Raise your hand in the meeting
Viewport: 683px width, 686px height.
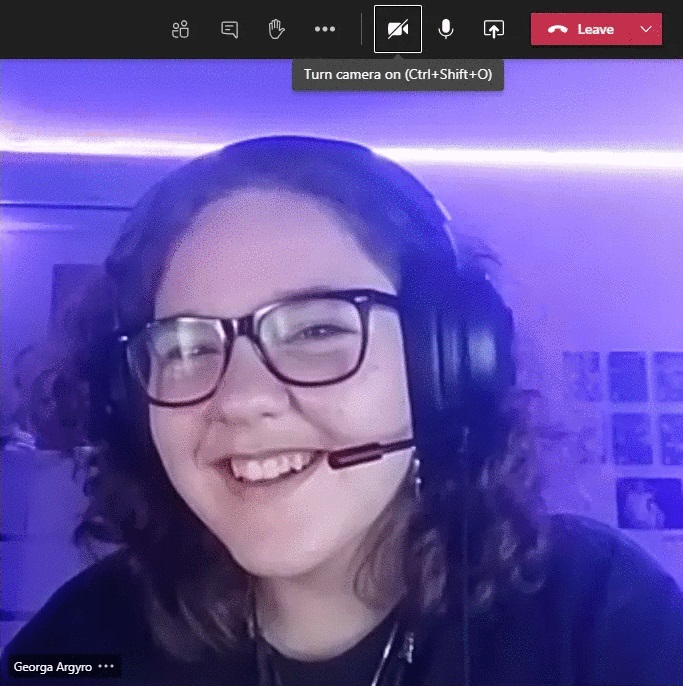point(277,29)
